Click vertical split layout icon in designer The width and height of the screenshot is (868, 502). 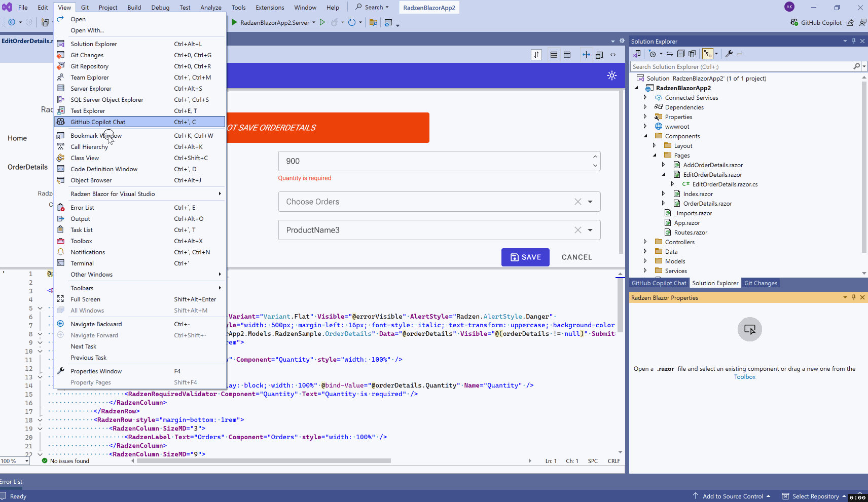tap(567, 55)
